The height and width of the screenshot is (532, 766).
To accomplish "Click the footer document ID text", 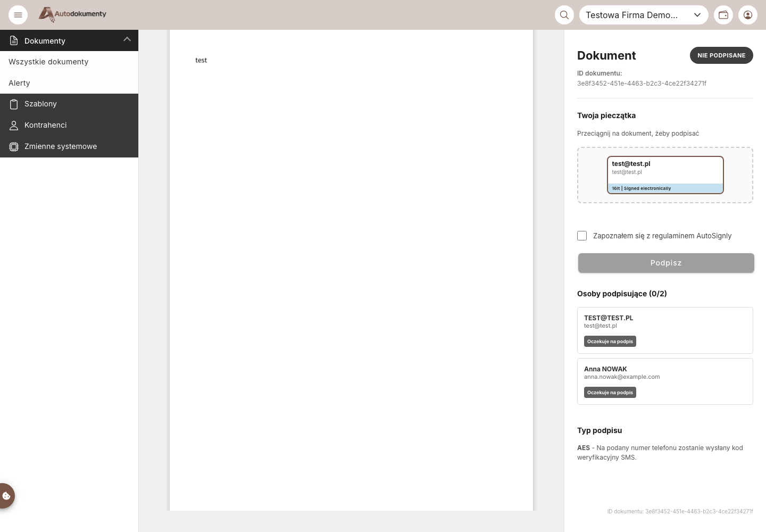I will [x=680, y=511].
